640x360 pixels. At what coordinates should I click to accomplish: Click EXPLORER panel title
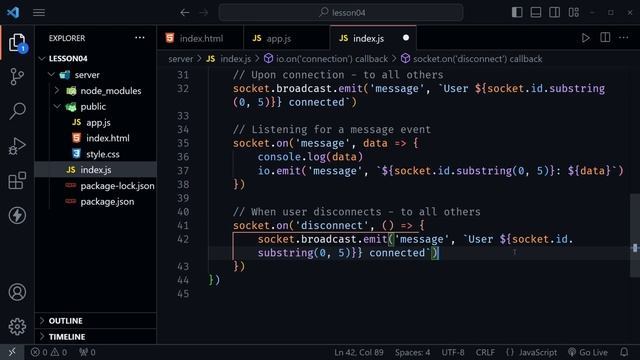(67, 38)
